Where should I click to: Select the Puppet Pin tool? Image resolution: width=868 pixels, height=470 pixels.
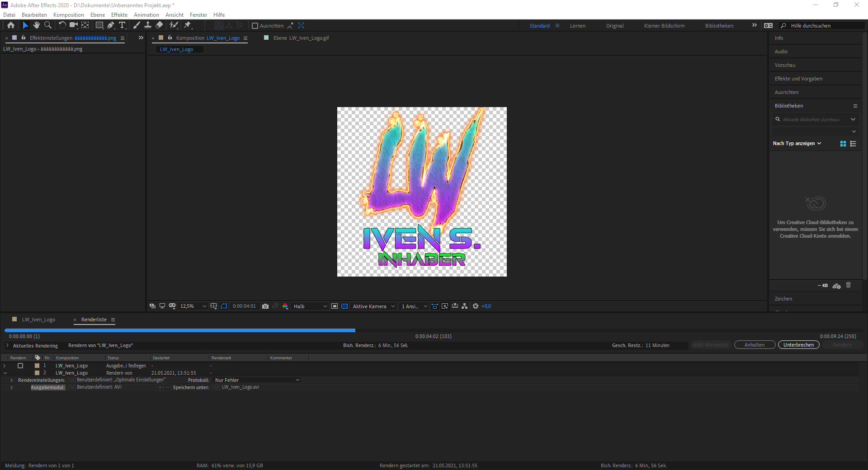point(188,25)
